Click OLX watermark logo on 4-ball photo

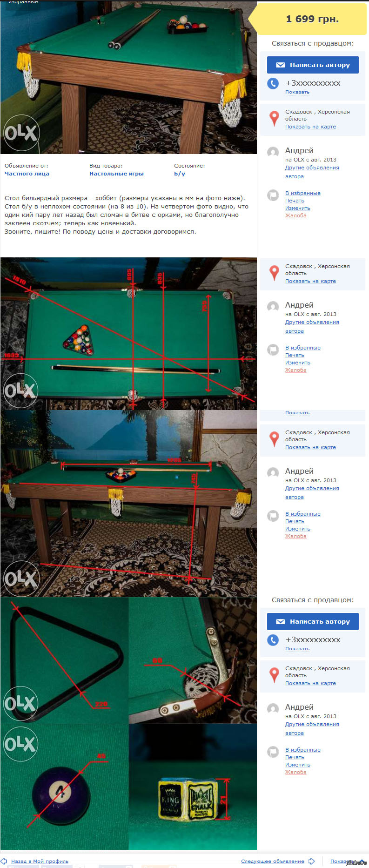click(20, 744)
